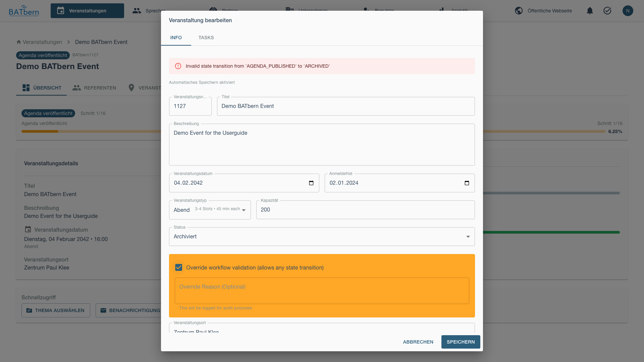
Task: Switch to the TASKS tab
Action: coord(206,38)
